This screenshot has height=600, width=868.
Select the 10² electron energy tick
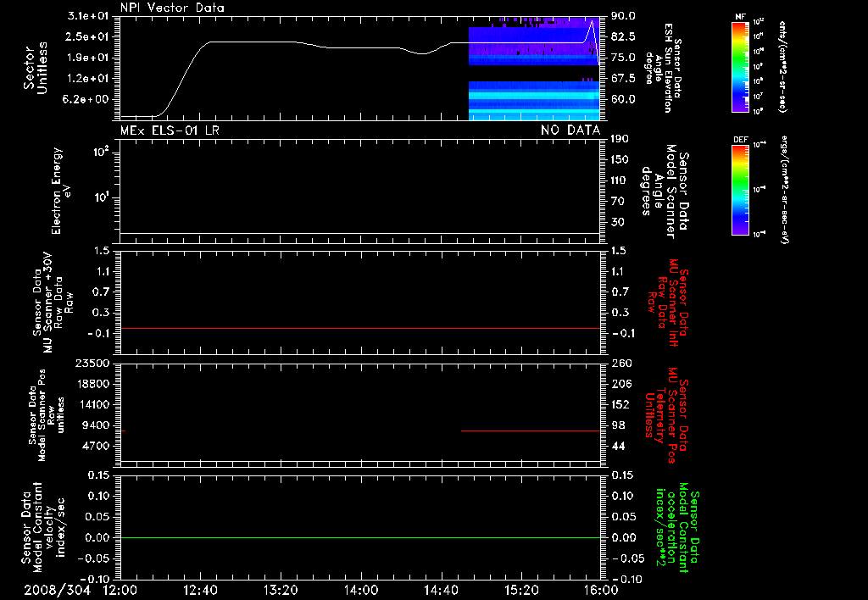(x=100, y=153)
